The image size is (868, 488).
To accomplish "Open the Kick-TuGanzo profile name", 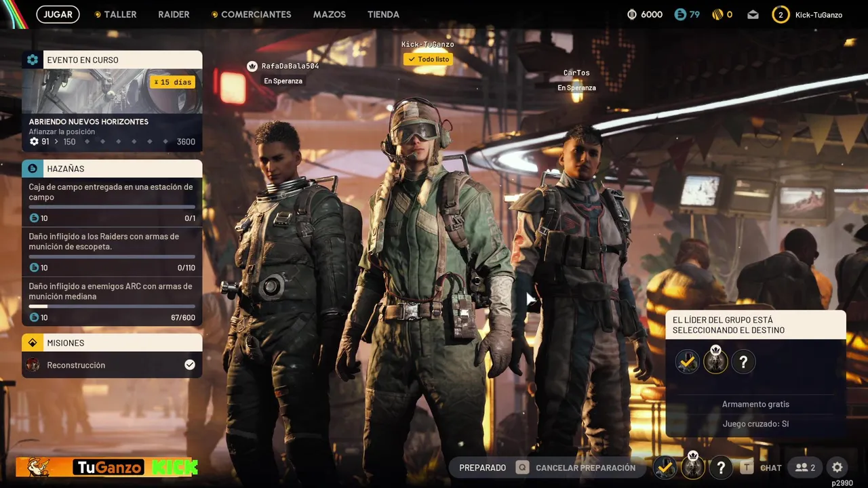I will 818,15.
